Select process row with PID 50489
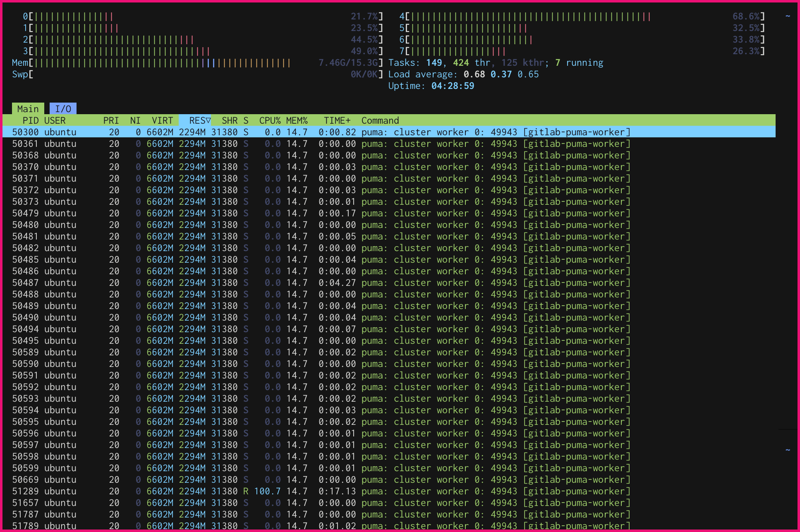The image size is (800, 532). pyautogui.click(x=389, y=306)
